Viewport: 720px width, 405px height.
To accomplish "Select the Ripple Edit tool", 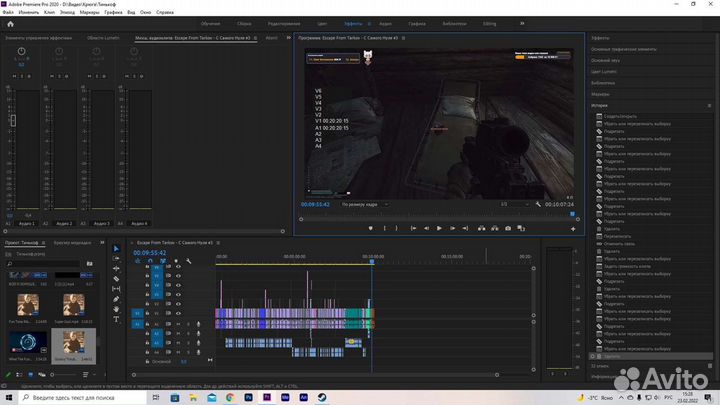I will 116,269.
